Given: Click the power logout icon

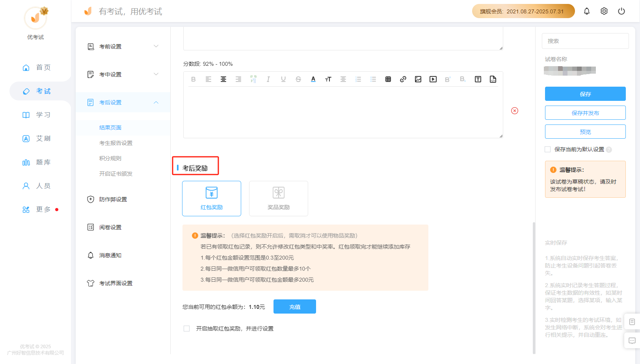Looking at the screenshot, I should pos(621,11).
